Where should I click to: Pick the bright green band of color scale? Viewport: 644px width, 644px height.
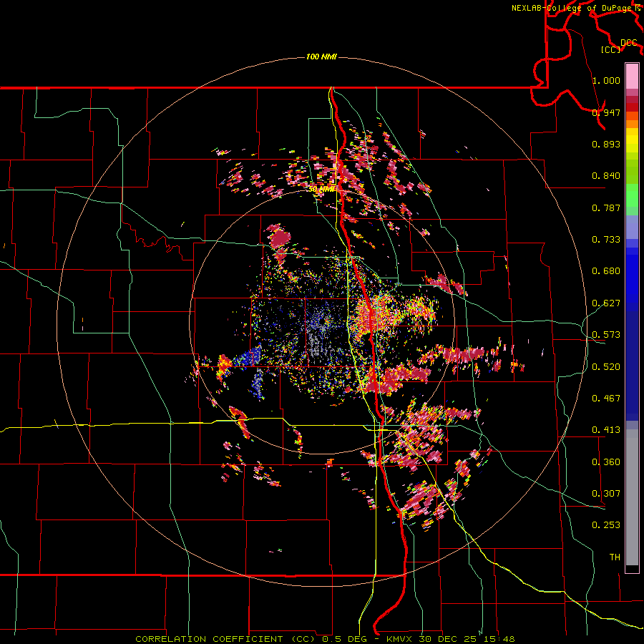click(x=632, y=195)
